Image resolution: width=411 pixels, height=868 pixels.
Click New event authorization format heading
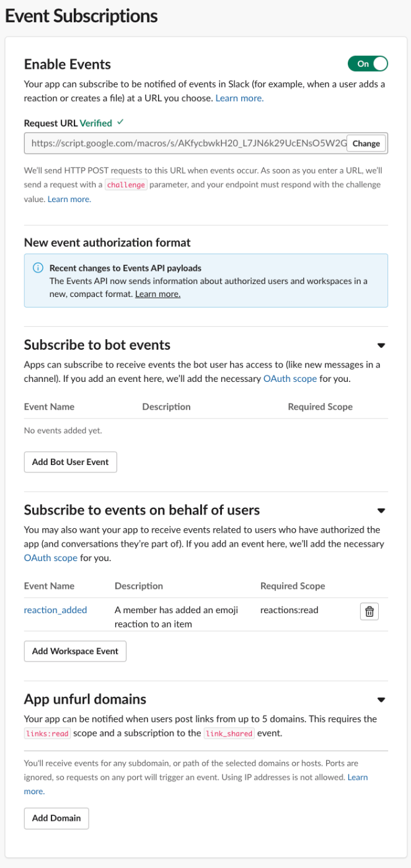(107, 242)
